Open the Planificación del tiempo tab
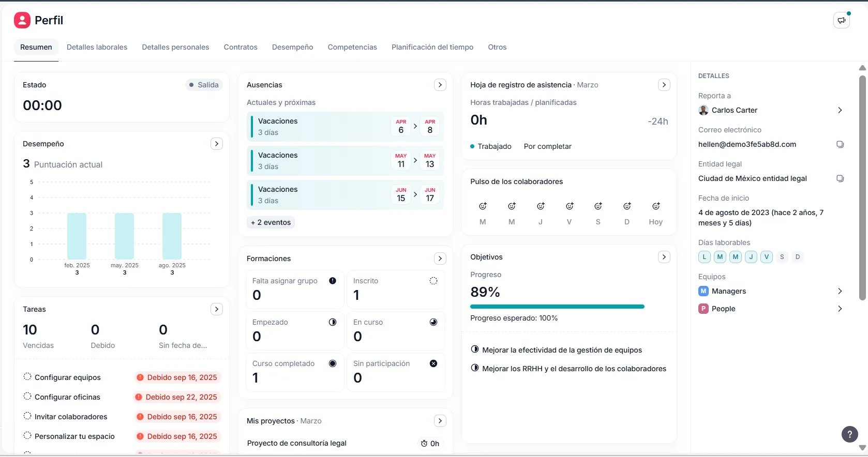The image size is (868, 457). pyautogui.click(x=432, y=47)
